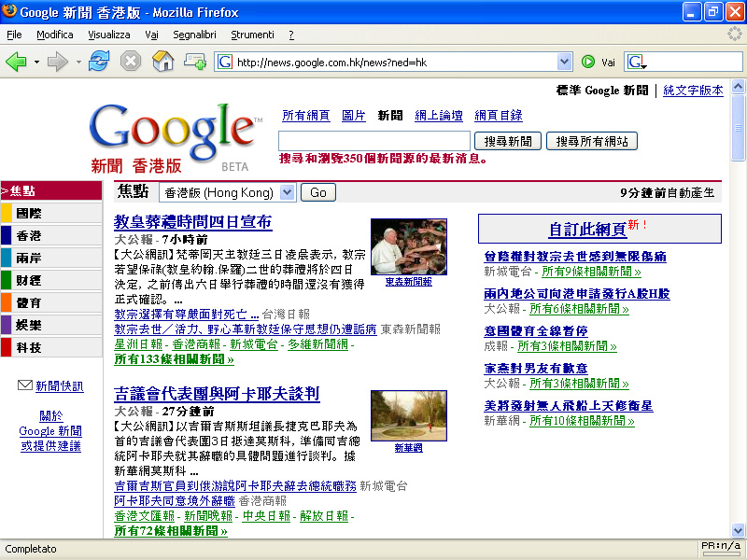747x560 pixels.
Task: Reload the page with the blue refresh icon
Action: (x=99, y=62)
